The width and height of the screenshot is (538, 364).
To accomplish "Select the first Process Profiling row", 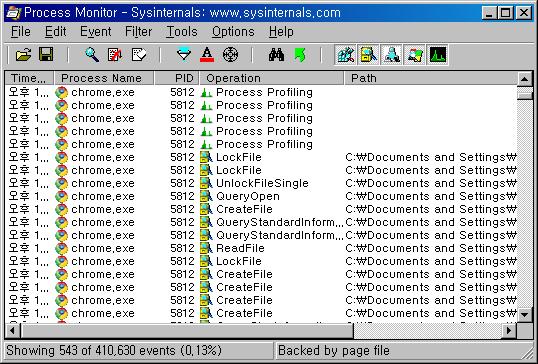I will click(x=261, y=92).
